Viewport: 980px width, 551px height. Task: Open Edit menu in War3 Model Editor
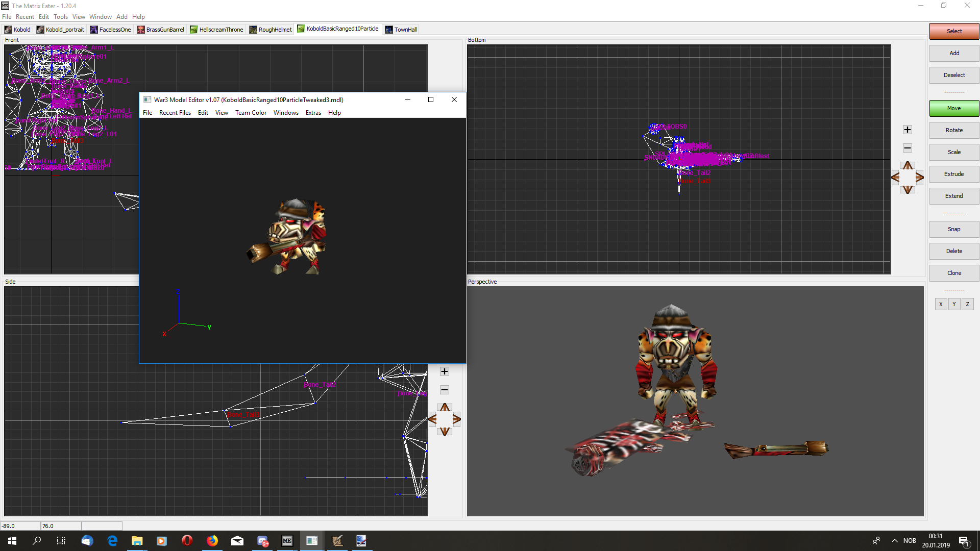[x=203, y=113]
